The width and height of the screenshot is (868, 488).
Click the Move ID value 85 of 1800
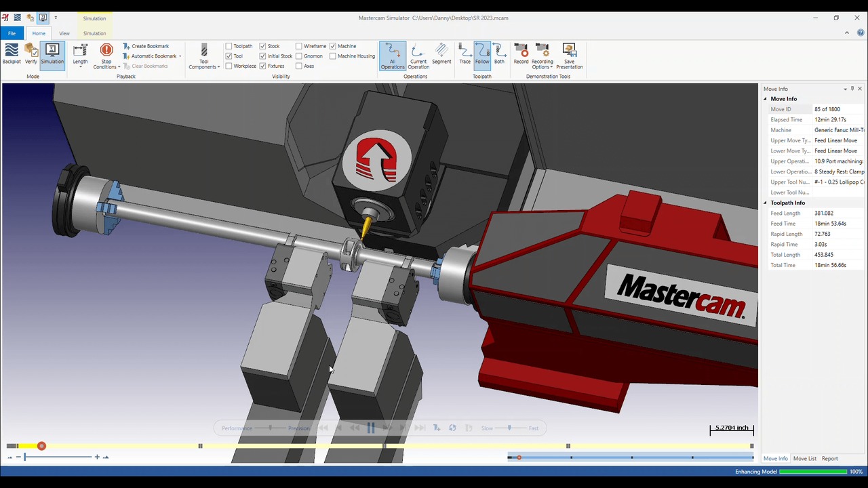pos(827,109)
